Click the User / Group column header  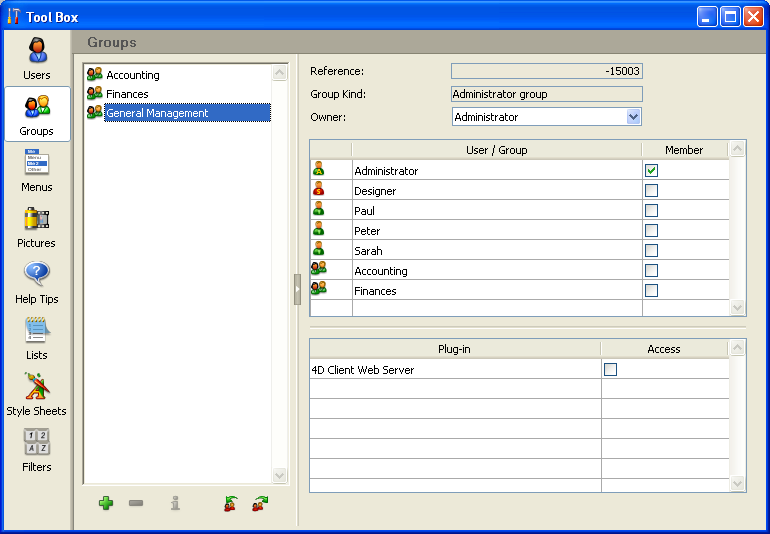click(x=496, y=150)
